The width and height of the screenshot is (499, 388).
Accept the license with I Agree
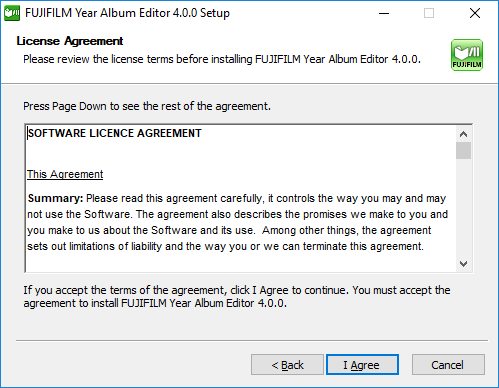coord(362,365)
